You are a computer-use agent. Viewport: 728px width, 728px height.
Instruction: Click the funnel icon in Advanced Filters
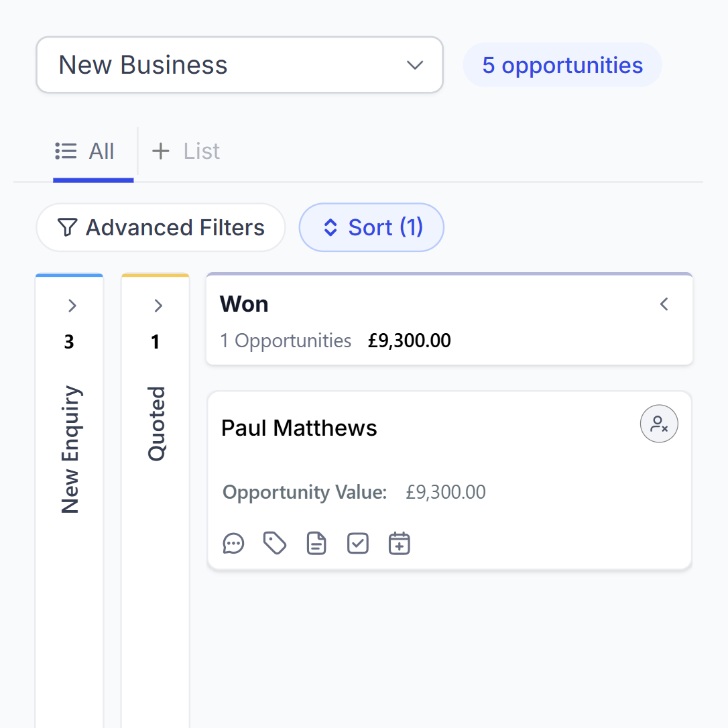pos(67,228)
